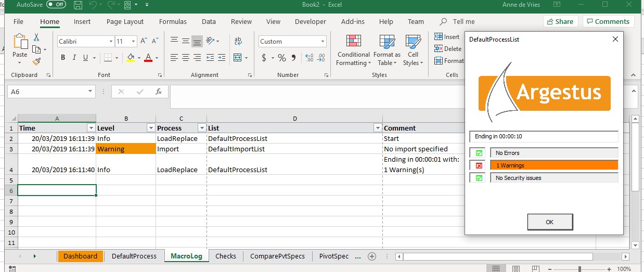The width and height of the screenshot is (644, 272).
Task: Open the Level column filter dropdown
Action: (x=151, y=128)
